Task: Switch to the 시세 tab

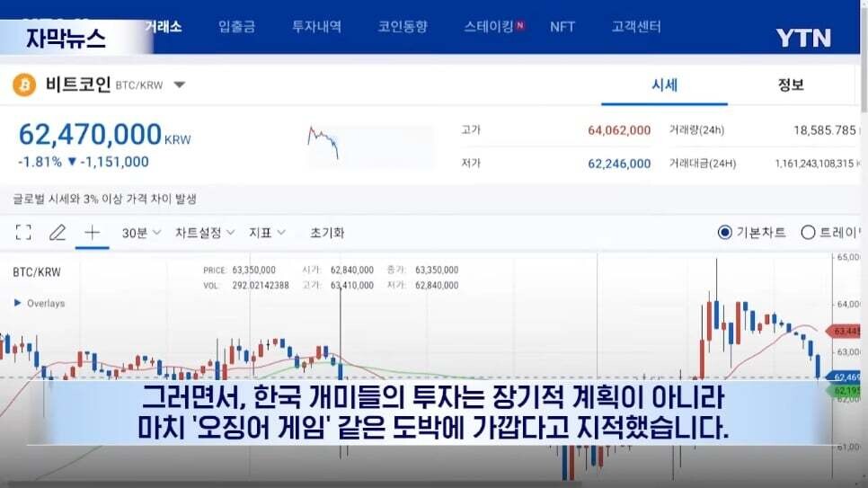Action: [x=664, y=85]
